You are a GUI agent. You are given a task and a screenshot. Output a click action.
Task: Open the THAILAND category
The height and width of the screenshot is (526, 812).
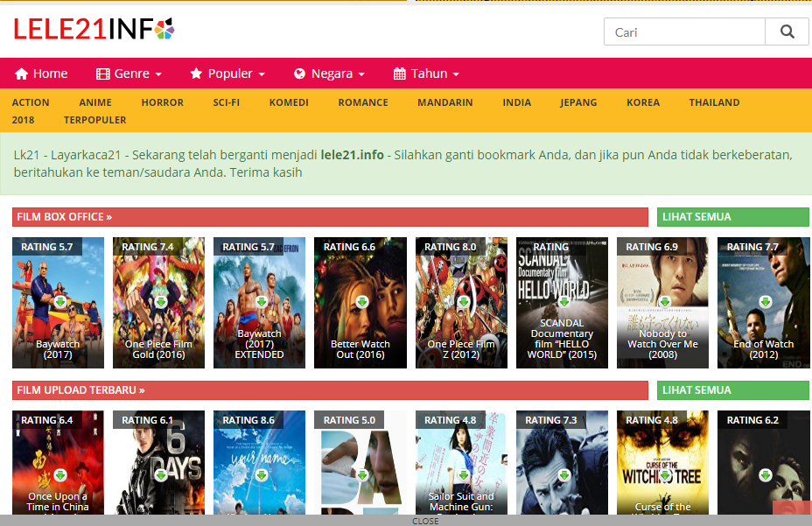click(x=714, y=102)
